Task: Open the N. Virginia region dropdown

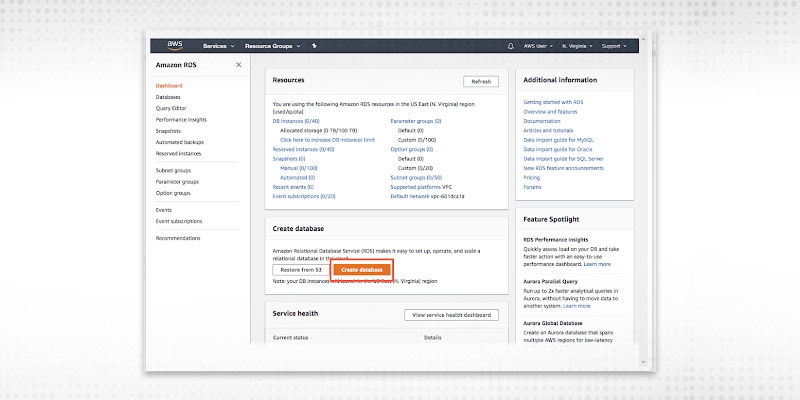Action: tap(577, 46)
